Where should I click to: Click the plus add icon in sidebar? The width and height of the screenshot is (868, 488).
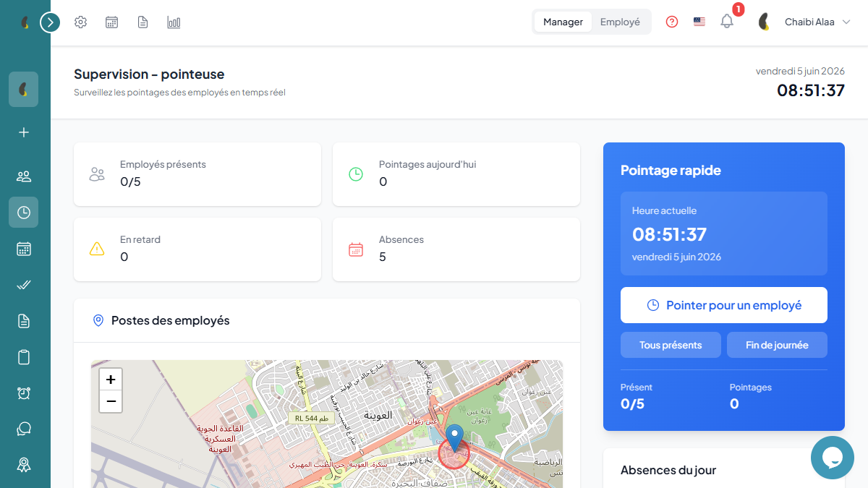click(24, 132)
